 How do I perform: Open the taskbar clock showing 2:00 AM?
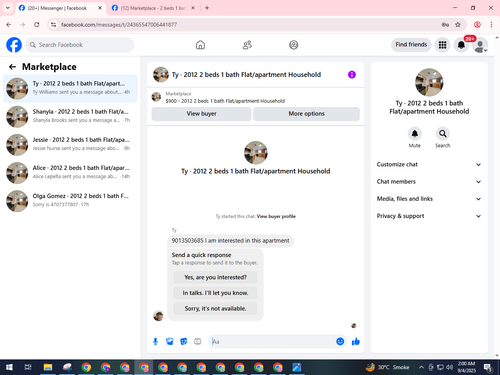[466, 367]
